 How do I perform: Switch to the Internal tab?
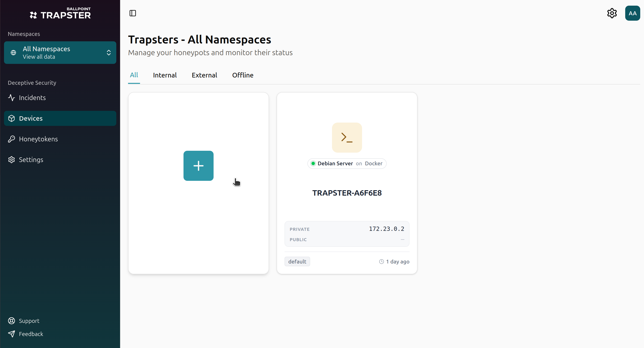click(165, 75)
